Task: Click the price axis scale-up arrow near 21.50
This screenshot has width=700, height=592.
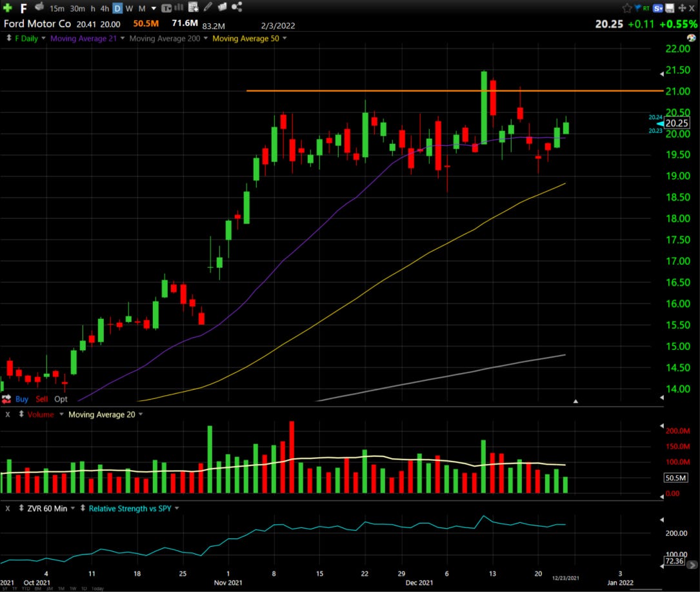Action: [x=661, y=74]
